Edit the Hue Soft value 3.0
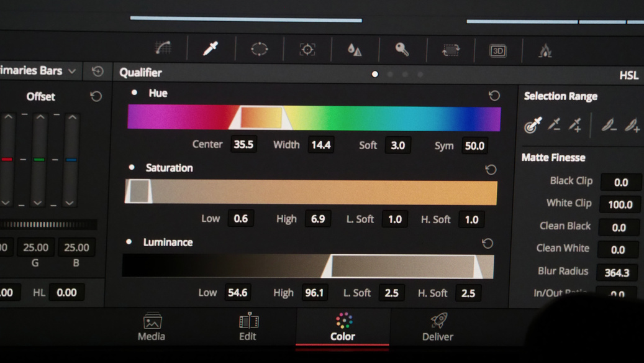This screenshot has width=644, height=363. coord(397,145)
